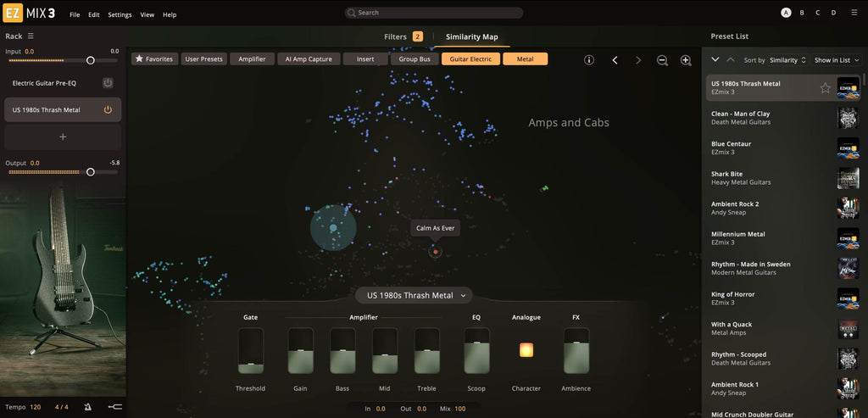Open the US 1980s Thrash Metal preset dropdown
The image size is (868, 418).
414,295
